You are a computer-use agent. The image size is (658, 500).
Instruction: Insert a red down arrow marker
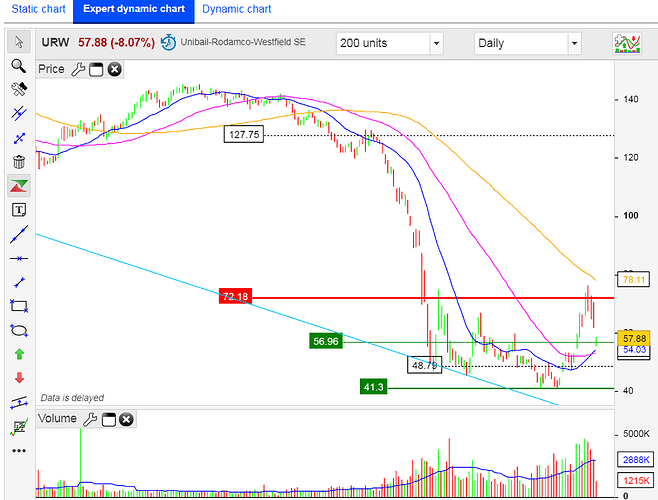[18, 378]
